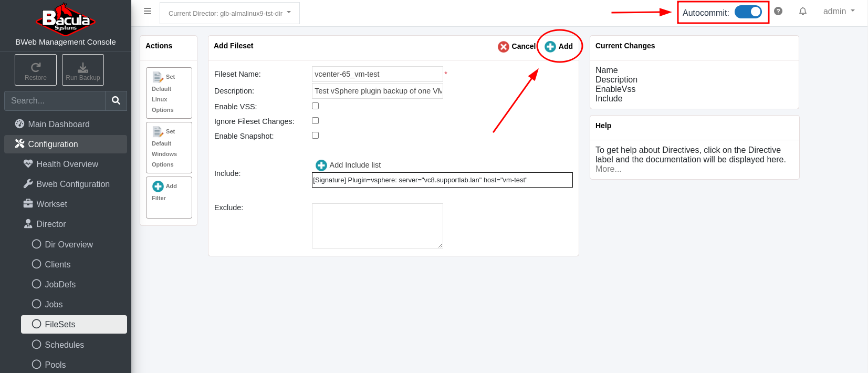This screenshot has width=868, height=373.
Task: Cancel adding the fileset
Action: [x=517, y=46]
